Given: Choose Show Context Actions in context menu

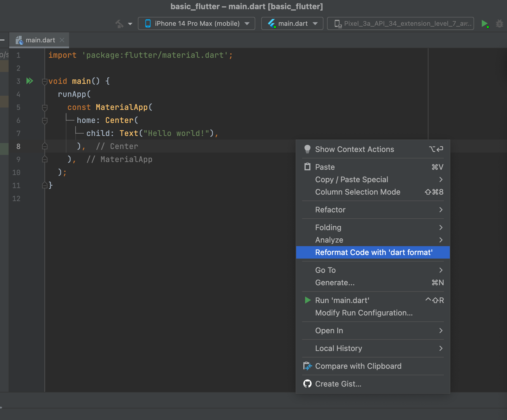Looking at the screenshot, I should click(x=373, y=149).
